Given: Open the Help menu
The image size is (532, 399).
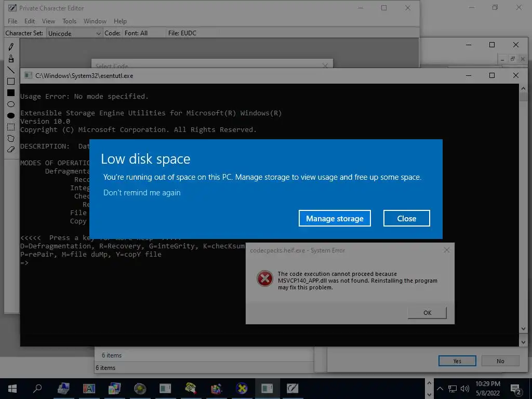Looking at the screenshot, I should click(120, 21).
